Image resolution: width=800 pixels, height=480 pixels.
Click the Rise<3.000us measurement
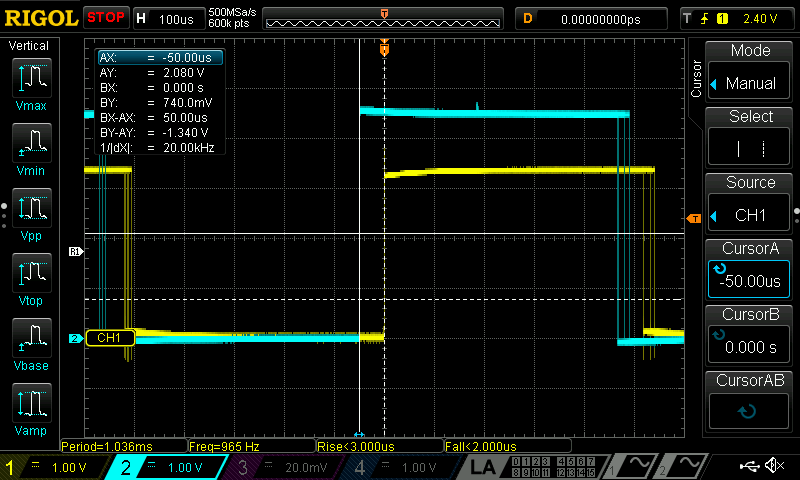point(380,446)
